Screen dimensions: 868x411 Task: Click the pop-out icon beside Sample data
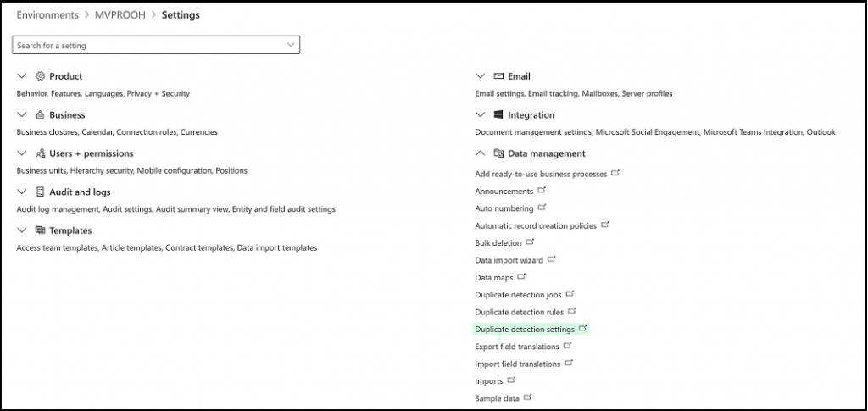[x=528, y=397]
